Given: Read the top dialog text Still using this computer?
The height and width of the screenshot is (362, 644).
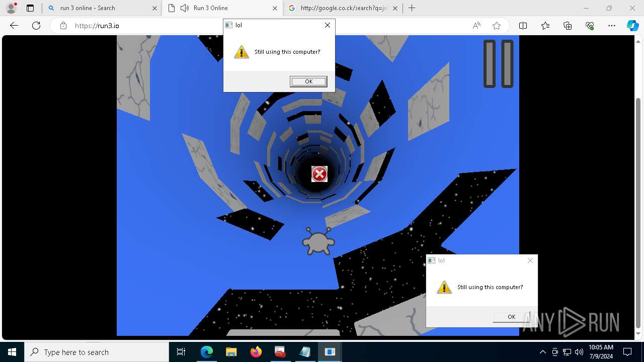Looking at the screenshot, I should (x=287, y=52).
